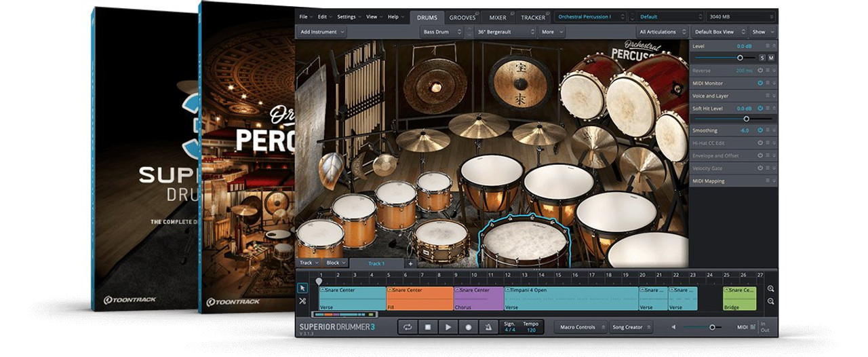Click the record button

tap(468, 327)
